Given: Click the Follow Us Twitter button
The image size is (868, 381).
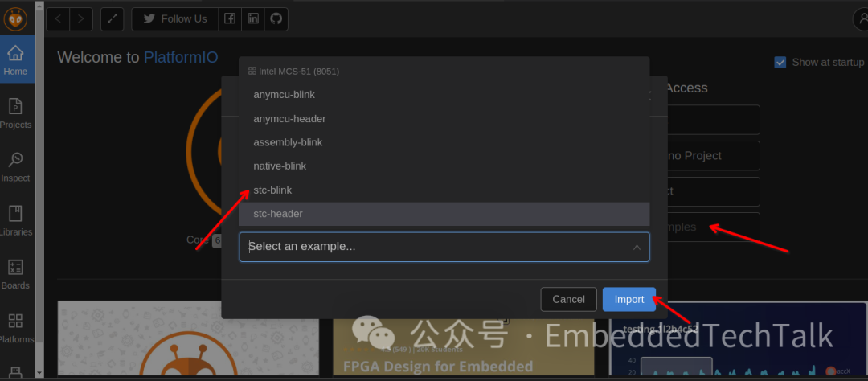Looking at the screenshot, I should click(x=174, y=18).
